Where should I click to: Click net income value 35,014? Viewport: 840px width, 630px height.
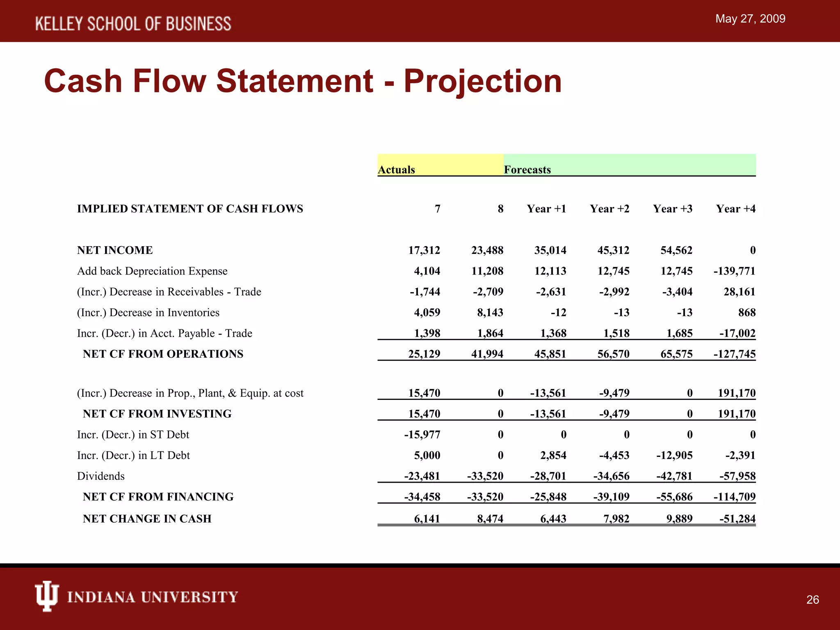coord(550,250)
